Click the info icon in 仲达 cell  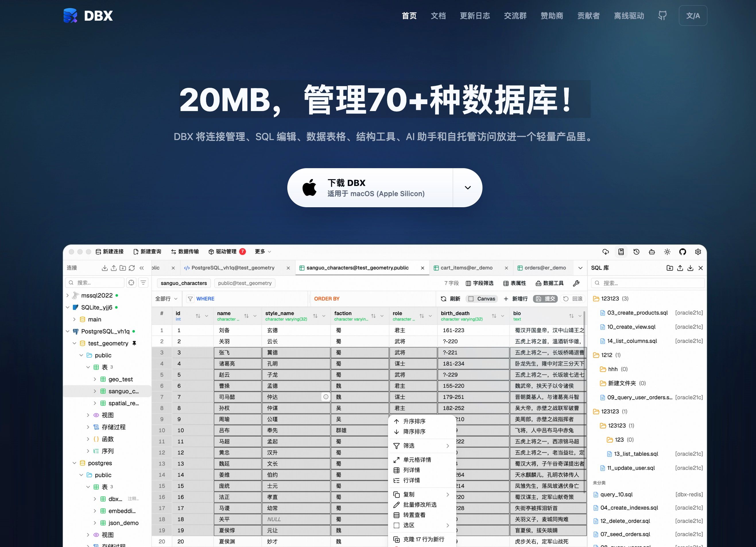pos(326,397)
